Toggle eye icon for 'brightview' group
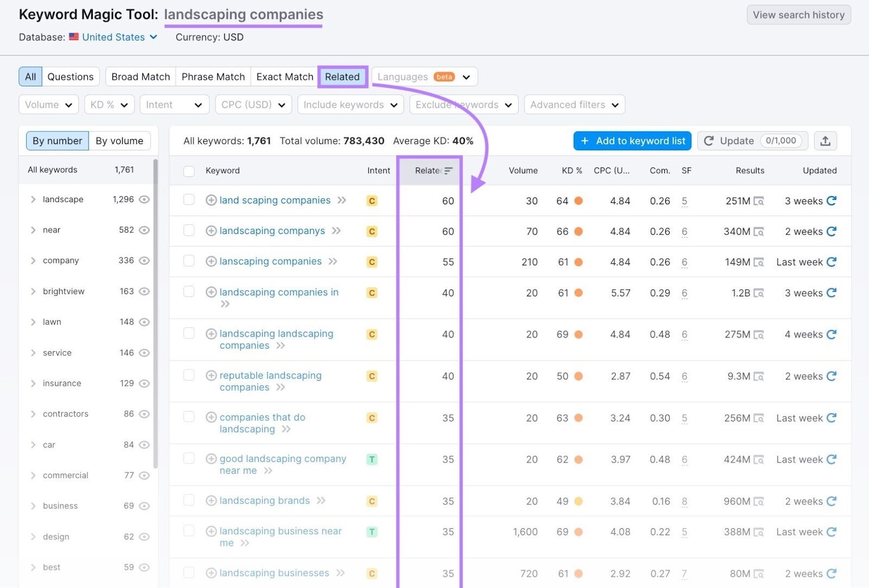 (x=144, y=292)
